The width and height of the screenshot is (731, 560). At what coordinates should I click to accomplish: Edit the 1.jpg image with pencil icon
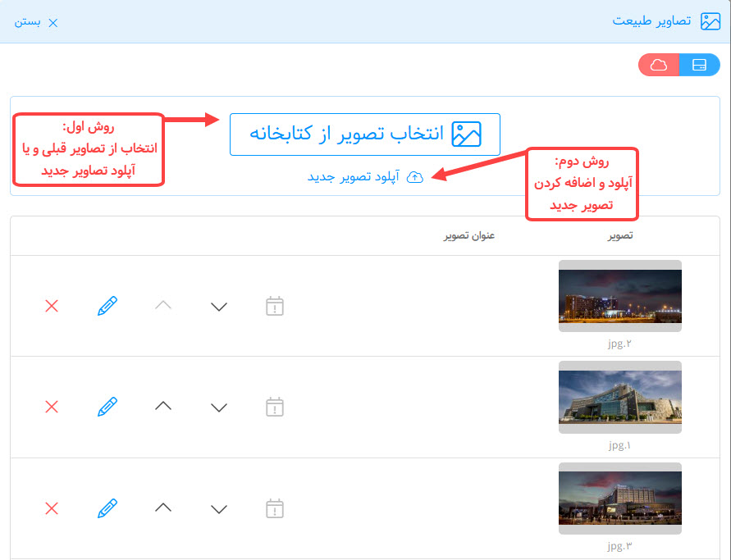(x=107, y=407)
